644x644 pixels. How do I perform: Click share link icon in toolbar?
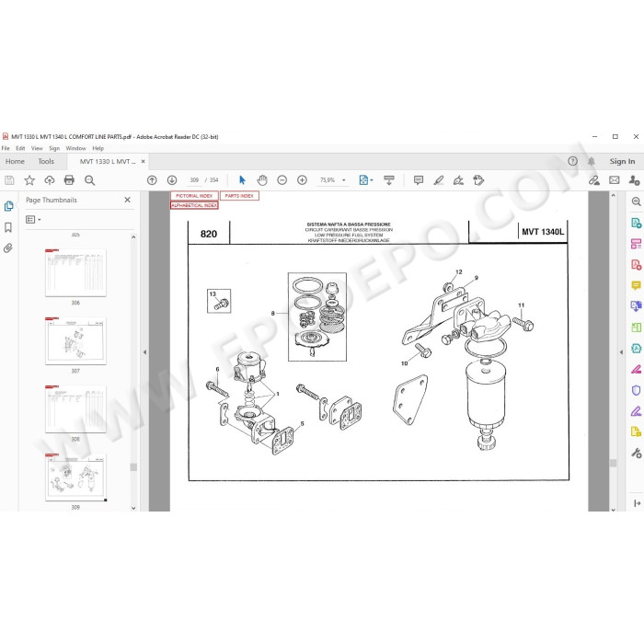[594, 180]
